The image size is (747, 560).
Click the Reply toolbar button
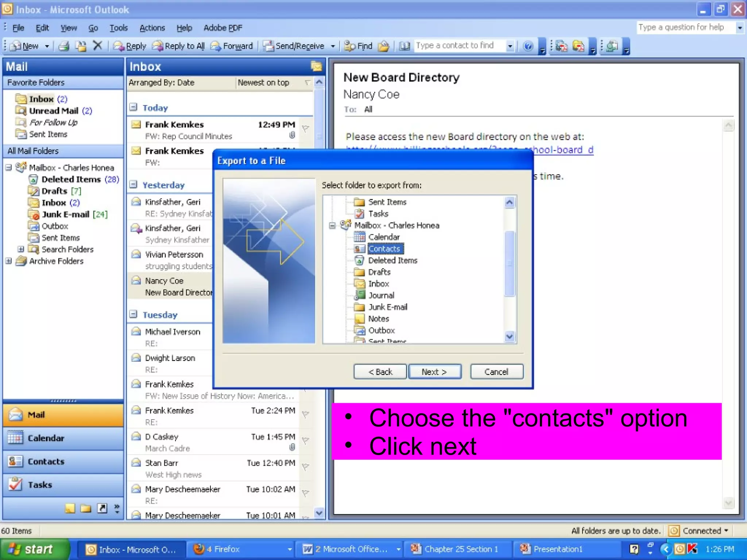[130, 46]
